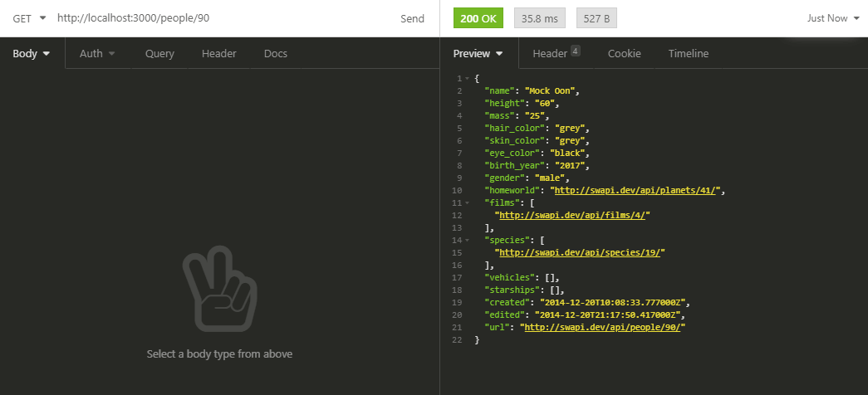Click the 200 OK status badge
The height and width of the screenshot is (395, 868).
(x=478, y=18)
